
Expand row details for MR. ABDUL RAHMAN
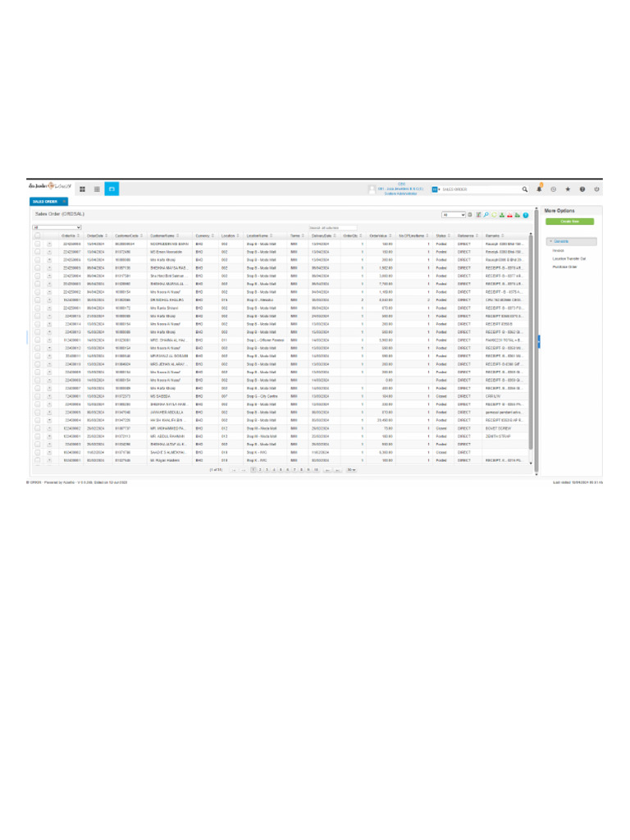[x=49, y=436]
